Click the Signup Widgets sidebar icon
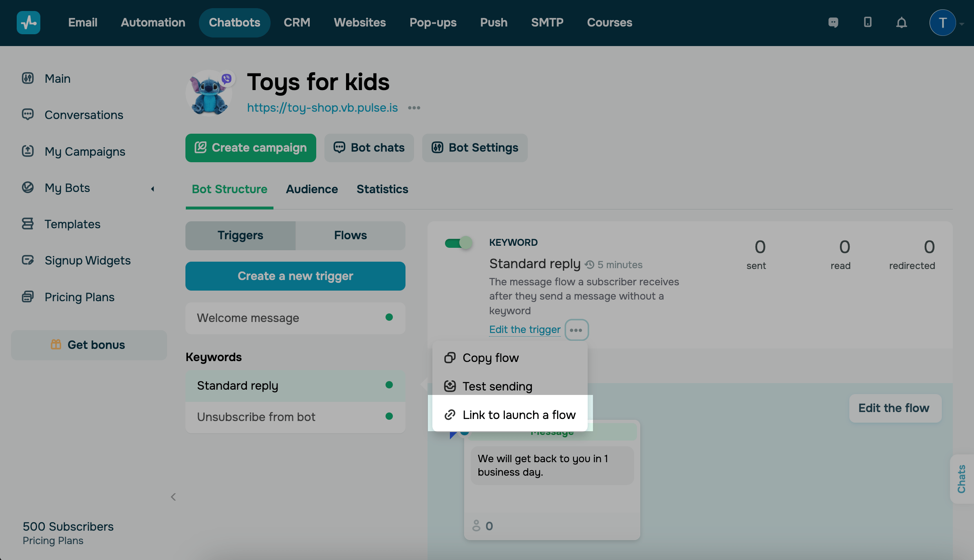Image resolution: width=974 pixels, height=560 pixels. (x=28, y=260)
